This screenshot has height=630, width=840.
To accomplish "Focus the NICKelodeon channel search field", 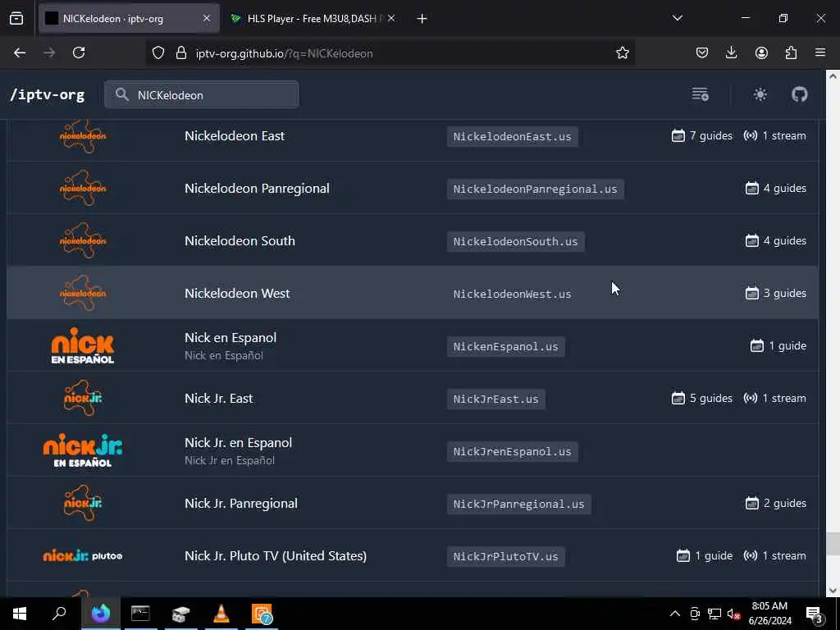I will (202, 95).
